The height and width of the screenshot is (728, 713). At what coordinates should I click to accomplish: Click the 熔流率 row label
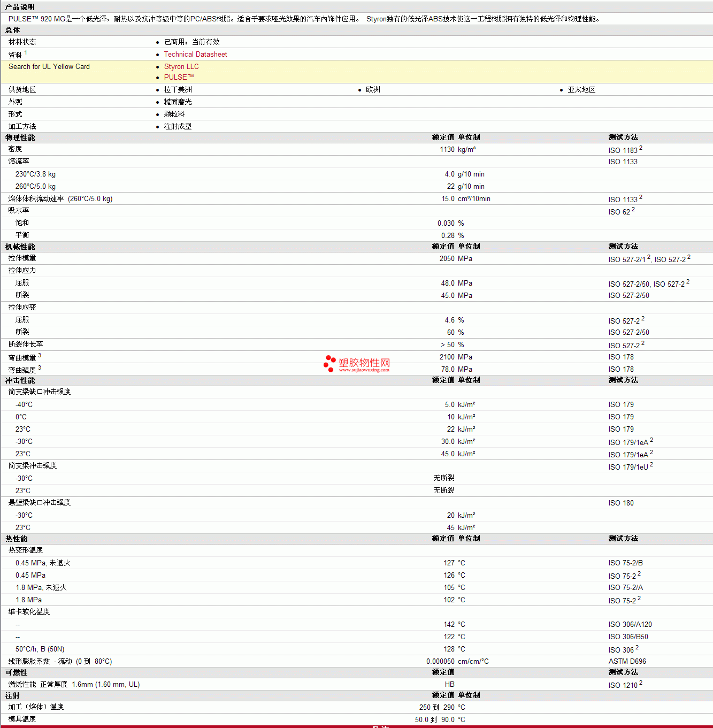19,162
